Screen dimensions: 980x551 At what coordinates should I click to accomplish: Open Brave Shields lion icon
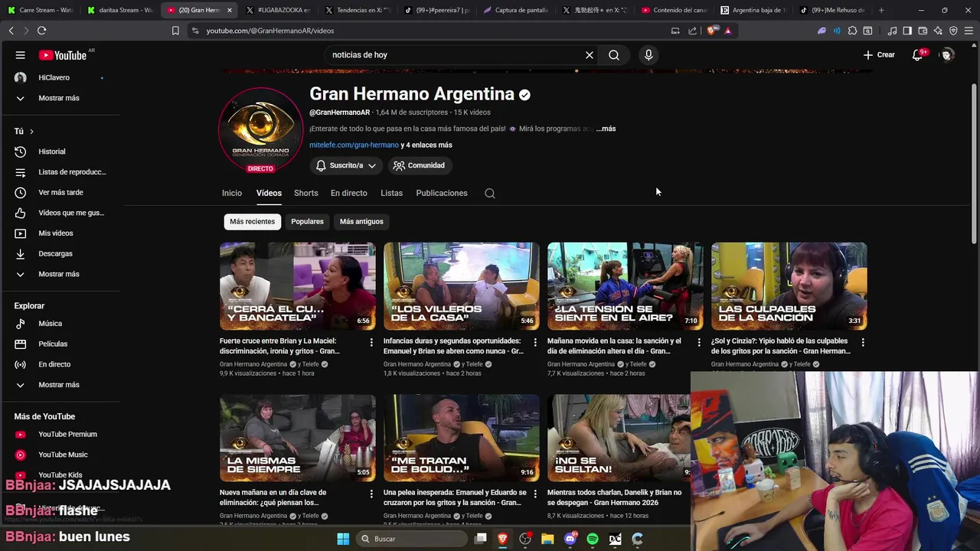pos(712,31)
